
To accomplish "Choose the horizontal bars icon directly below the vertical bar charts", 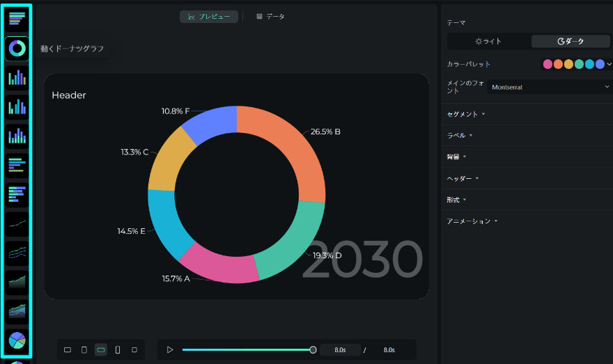I will (17, 166).
